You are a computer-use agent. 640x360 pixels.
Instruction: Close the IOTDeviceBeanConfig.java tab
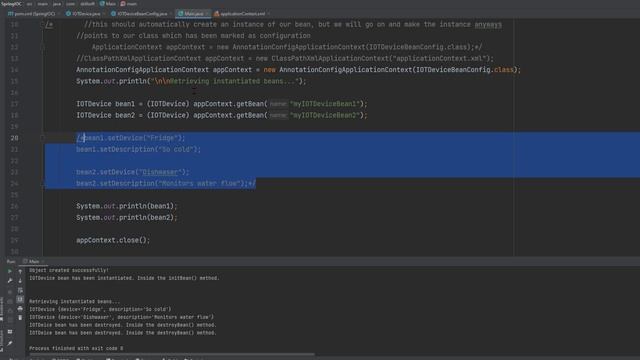(171, 14)
